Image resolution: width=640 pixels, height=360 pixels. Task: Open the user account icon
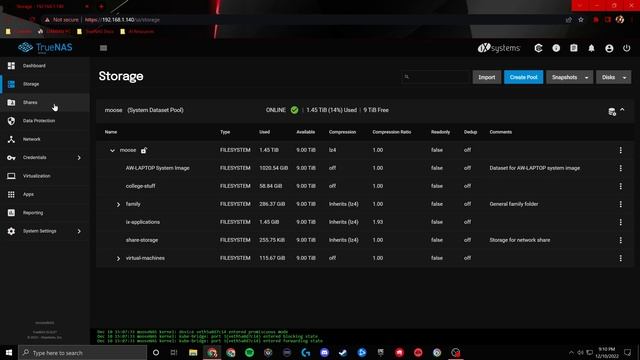pos(609,48)
